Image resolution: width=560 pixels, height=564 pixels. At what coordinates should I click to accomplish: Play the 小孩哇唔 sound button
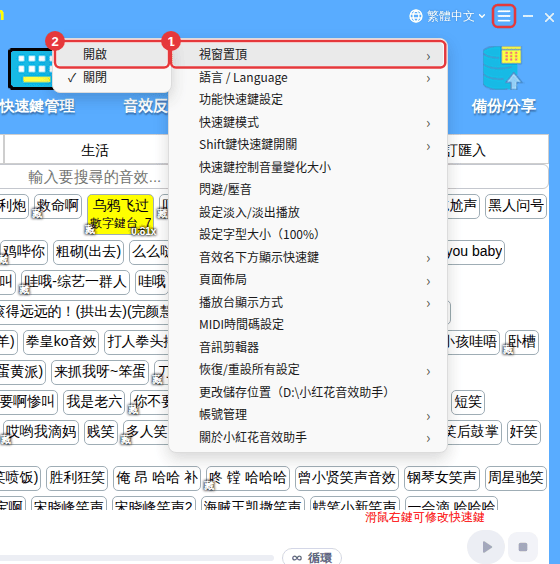[472, 342]
